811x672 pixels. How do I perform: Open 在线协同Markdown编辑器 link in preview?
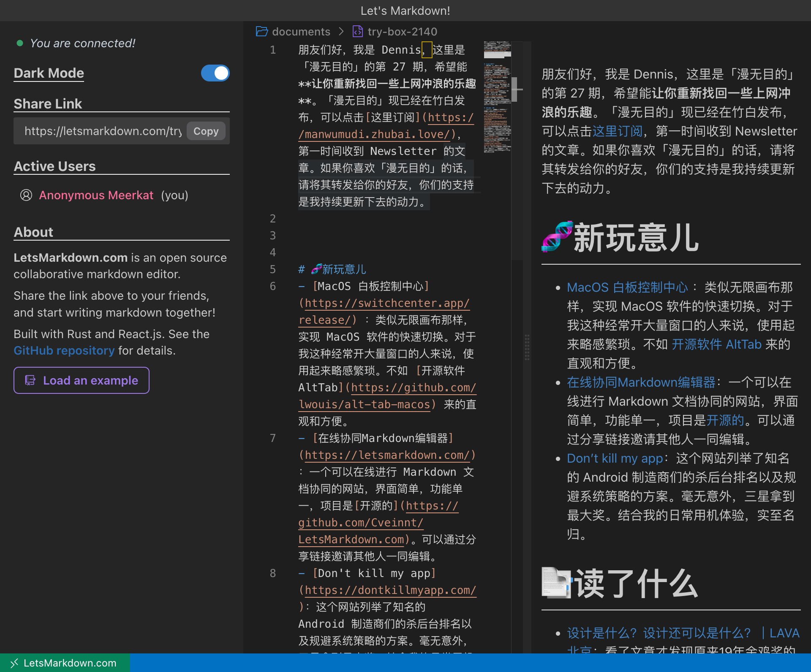(x=641, y=382)
